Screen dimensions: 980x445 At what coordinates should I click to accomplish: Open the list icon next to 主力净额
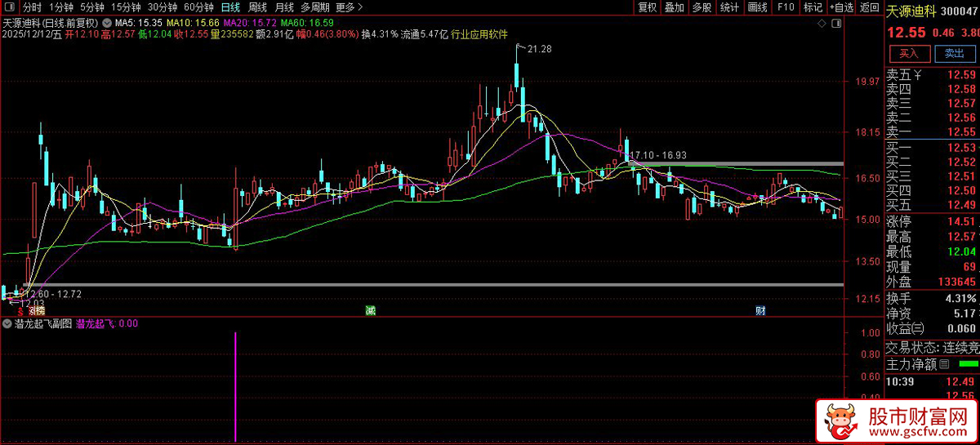(944, 363)
